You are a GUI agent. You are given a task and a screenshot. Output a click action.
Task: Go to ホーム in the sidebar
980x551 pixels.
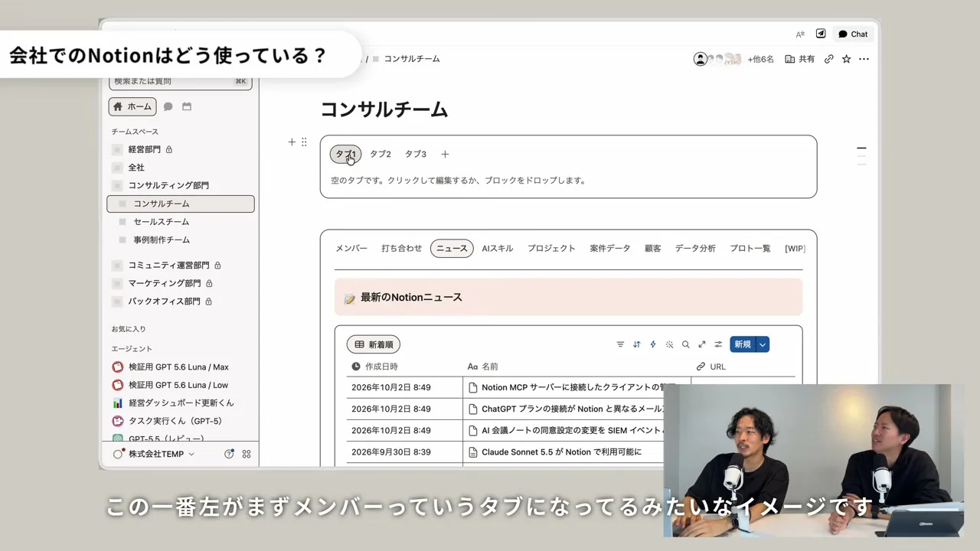[132, 106]
